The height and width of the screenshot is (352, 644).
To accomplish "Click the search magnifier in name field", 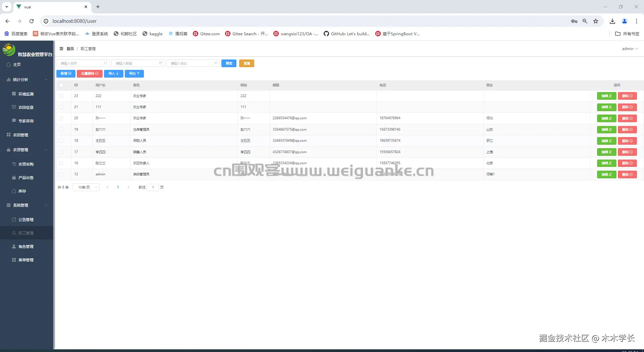I will [105, 63].
